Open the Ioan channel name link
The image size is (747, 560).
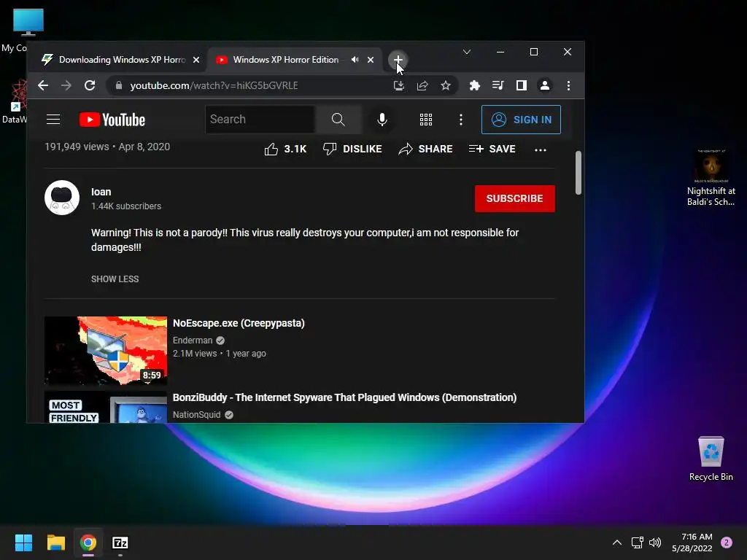[101, 192]
